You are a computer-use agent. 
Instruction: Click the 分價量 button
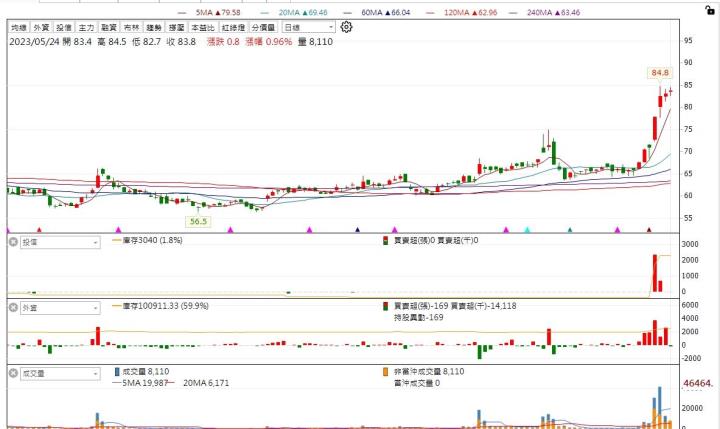263,28
